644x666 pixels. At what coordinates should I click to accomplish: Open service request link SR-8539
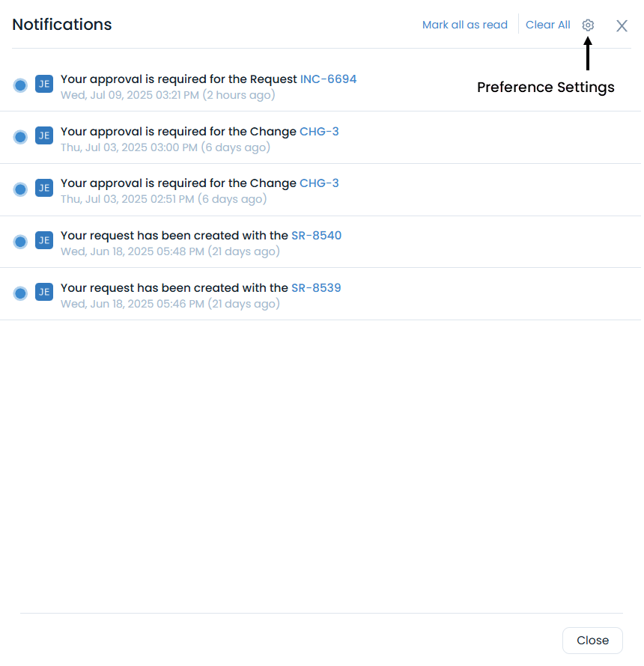(316, 288)
